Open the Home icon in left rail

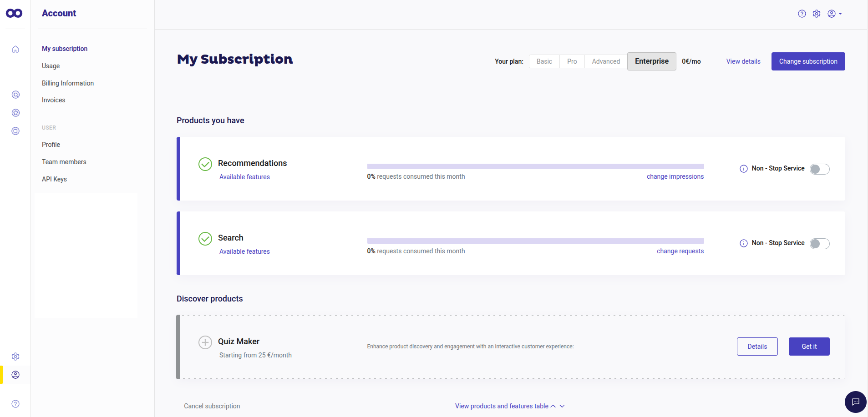(15, 49)
